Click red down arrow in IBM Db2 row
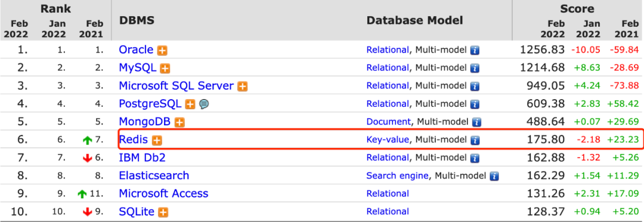The image size is (644, 222). coord(87,158)
